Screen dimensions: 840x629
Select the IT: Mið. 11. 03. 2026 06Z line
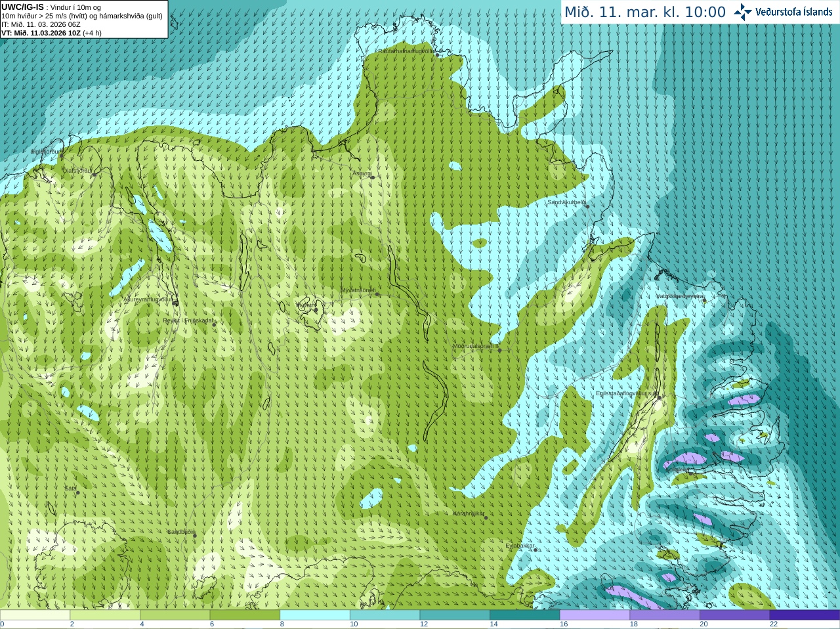coord(41,24)
